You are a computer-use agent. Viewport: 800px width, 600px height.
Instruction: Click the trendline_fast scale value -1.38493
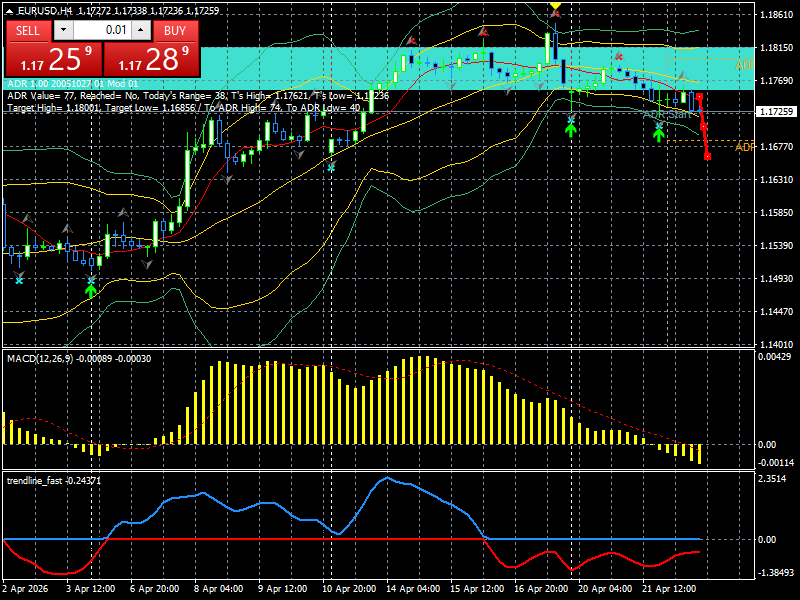776,572
